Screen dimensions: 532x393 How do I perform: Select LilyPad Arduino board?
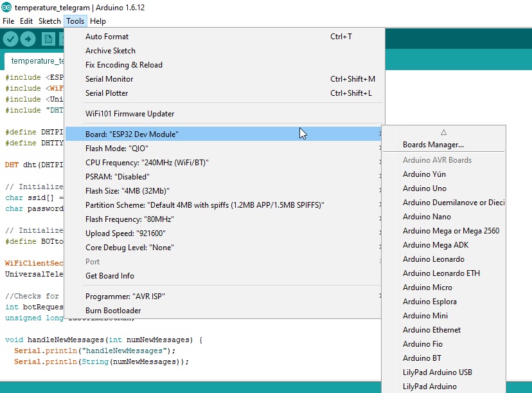click(x=444, y=387)
